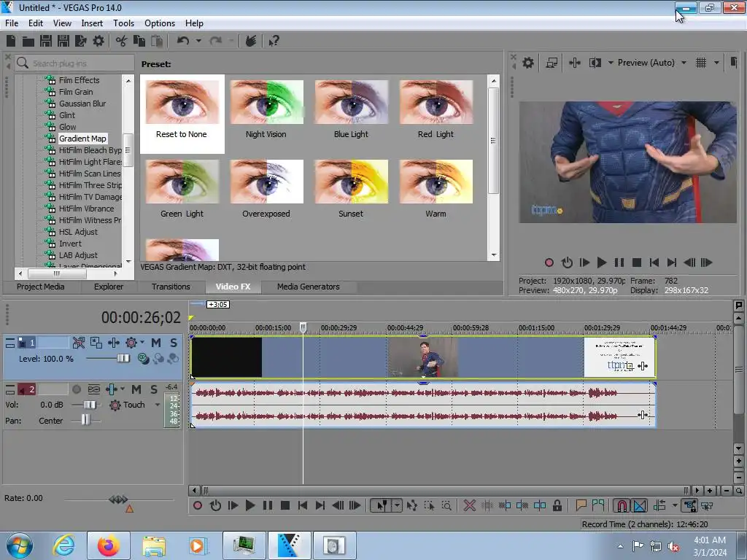The image size is (747, 560).
Task: Click Record in the timeline transport
Action: (x=198, y=505)
